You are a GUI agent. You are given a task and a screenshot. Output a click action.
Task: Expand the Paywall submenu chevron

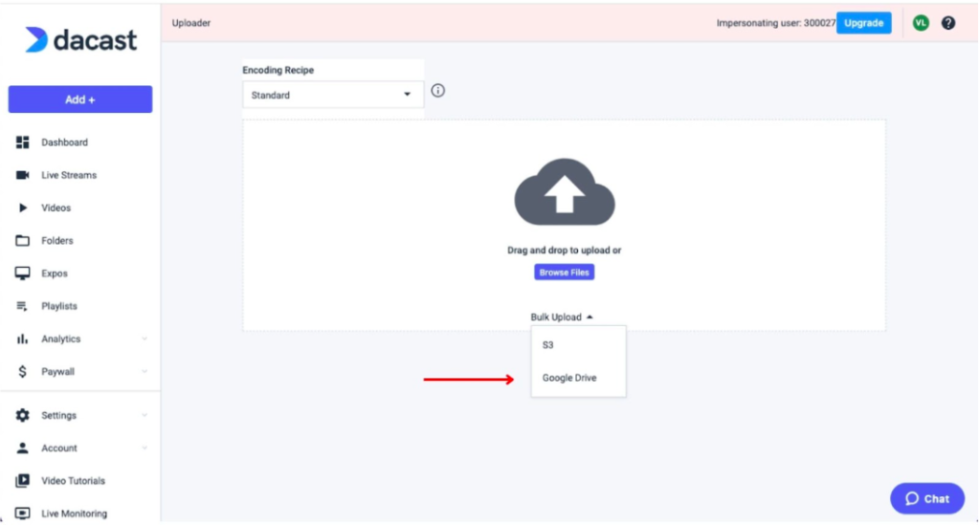(x=144, y=372)
